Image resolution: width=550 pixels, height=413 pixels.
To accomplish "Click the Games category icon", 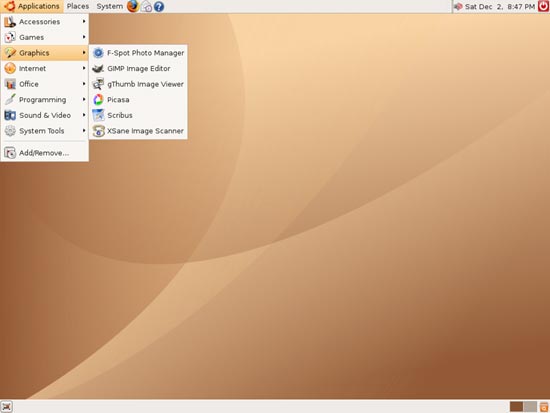I will point(10,37).
